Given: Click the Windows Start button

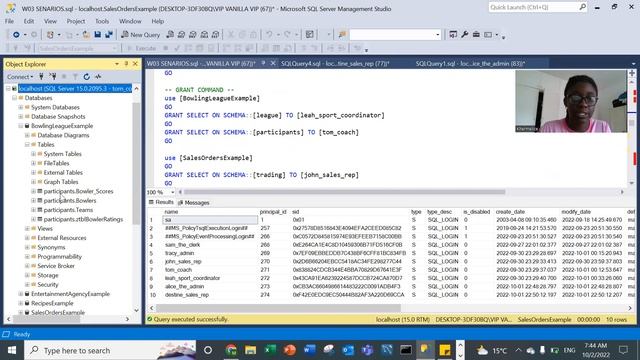Looking at the screenshot, I should [x=11, y=350].
